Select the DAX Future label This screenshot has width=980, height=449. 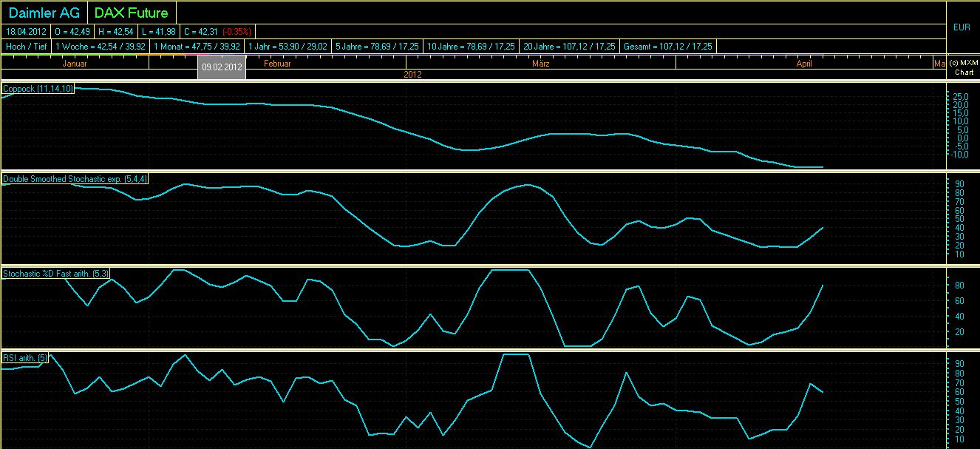pos(132,13)
